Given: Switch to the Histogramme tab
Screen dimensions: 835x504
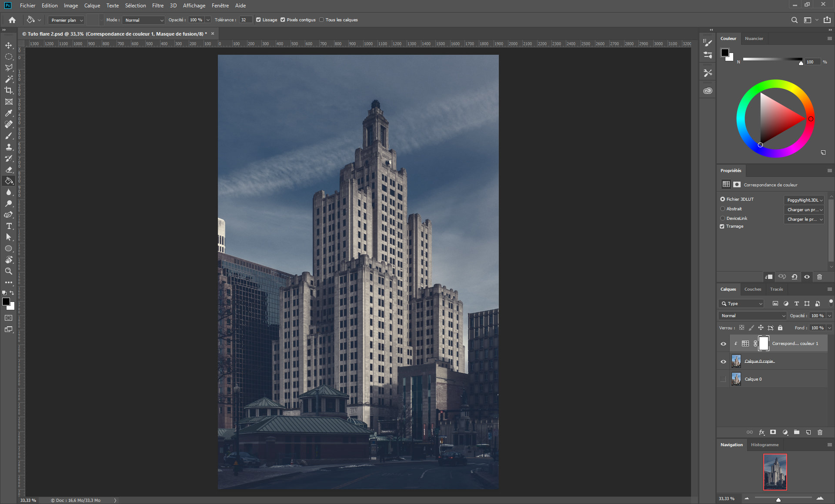Looking at the screenshot, I should click(765, 445).
